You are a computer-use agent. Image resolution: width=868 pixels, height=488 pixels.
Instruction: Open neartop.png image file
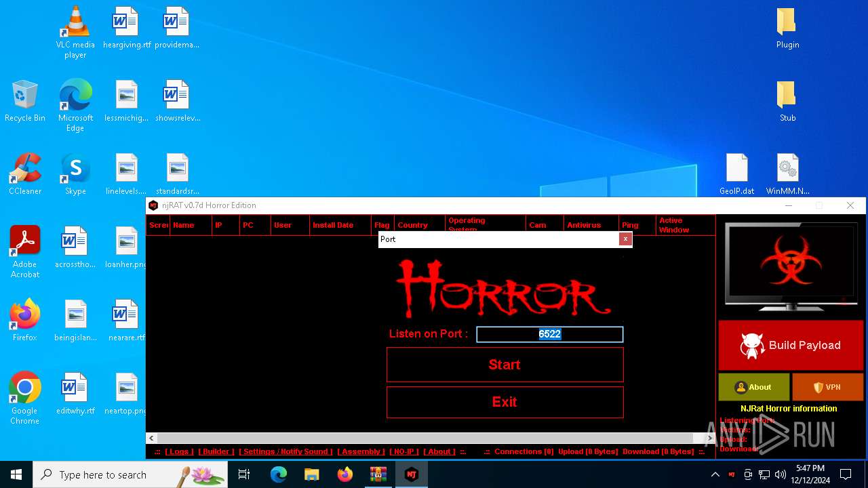point(127,394)
